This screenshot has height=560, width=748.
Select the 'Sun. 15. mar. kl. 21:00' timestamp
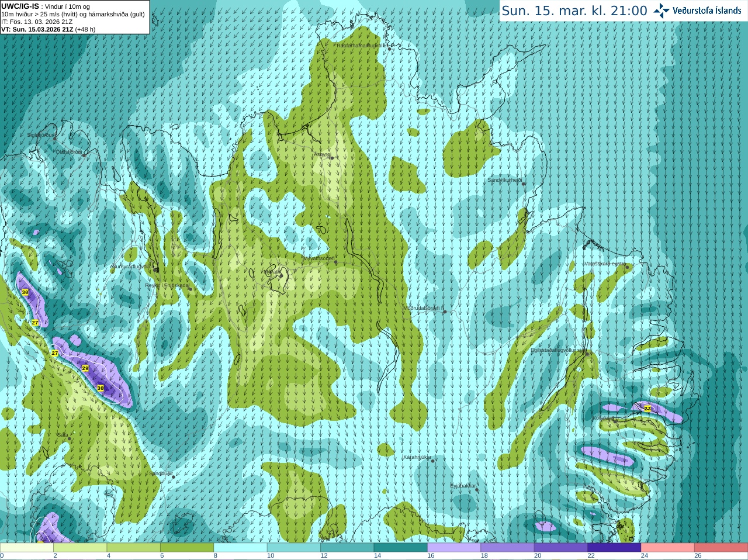click(x=574, y=11)
